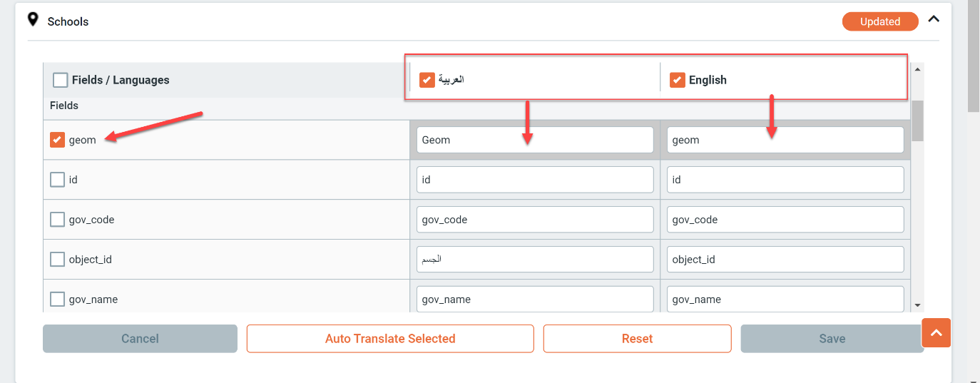Click the orange scroll-to-top arrow button
The width and height of the screenshot is (980, 383).
[936, 332]
